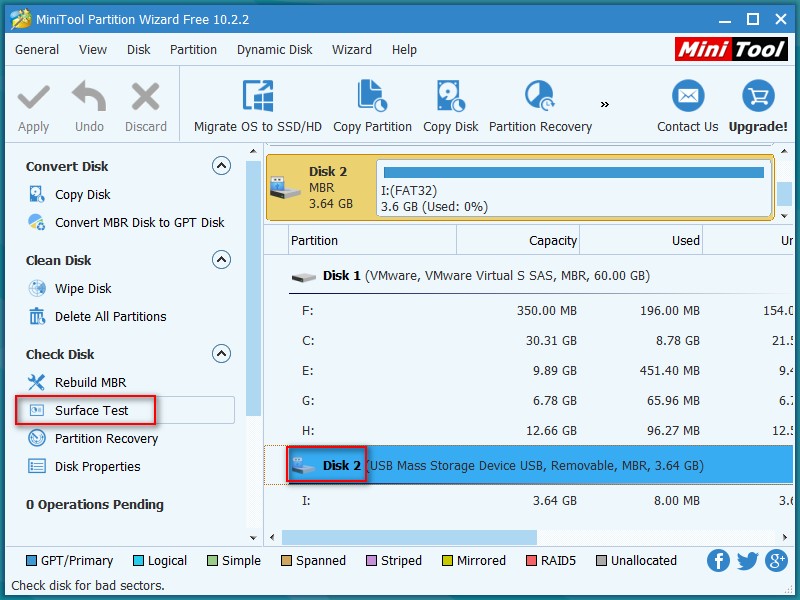Viewport: 800px width, 600px height.
Task: Launch Migrate OS to SSD/HD
Action: 258,107
